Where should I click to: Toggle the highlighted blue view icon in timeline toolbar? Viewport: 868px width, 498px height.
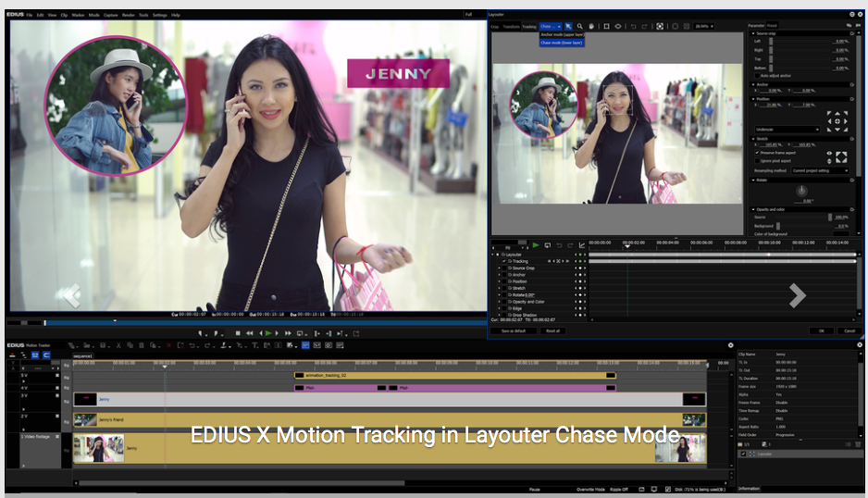tap(305, 345)
